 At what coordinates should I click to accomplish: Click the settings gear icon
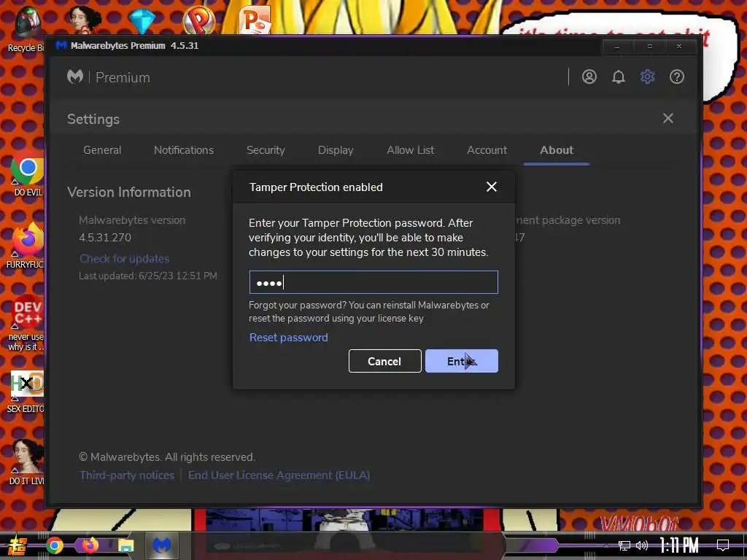pos(648,77)
